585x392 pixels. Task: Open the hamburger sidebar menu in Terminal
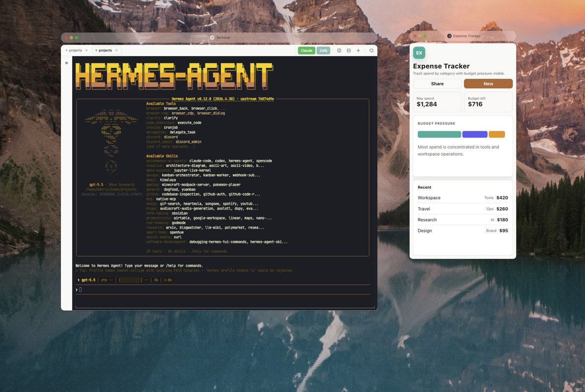66,63
